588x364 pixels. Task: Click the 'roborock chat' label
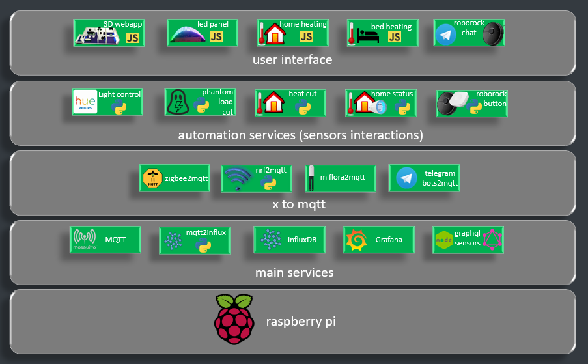pyautogui.click(x=469, y=28)
